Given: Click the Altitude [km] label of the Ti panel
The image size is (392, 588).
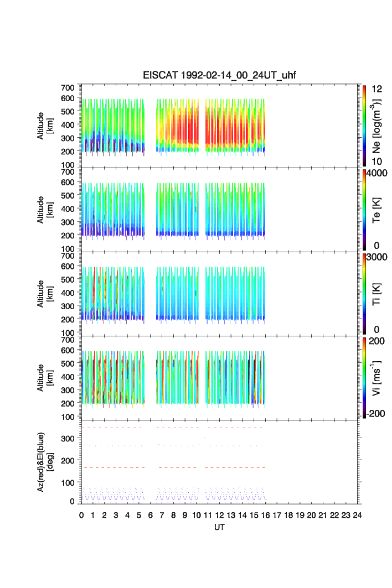Looking at the screenshot, I should click(x=45, y=294).
